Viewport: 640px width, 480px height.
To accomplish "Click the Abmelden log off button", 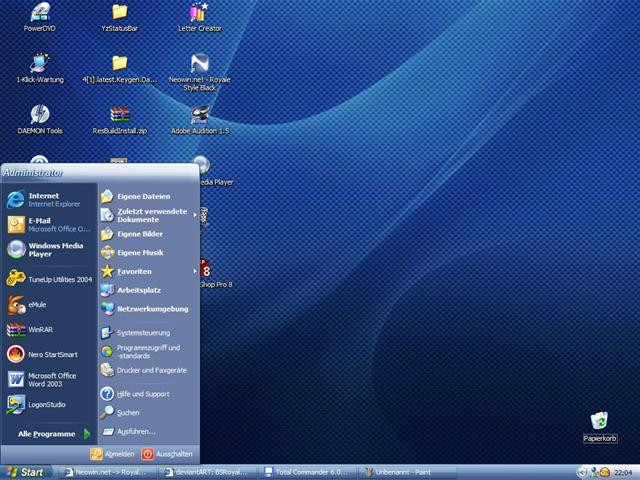I will click(x=113, y=454).
